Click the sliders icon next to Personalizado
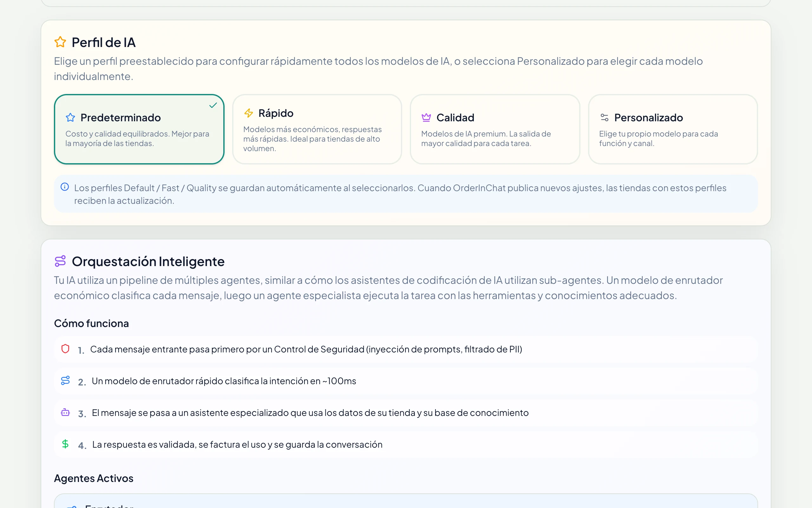The image size is (812, 508). click(604, 117)
